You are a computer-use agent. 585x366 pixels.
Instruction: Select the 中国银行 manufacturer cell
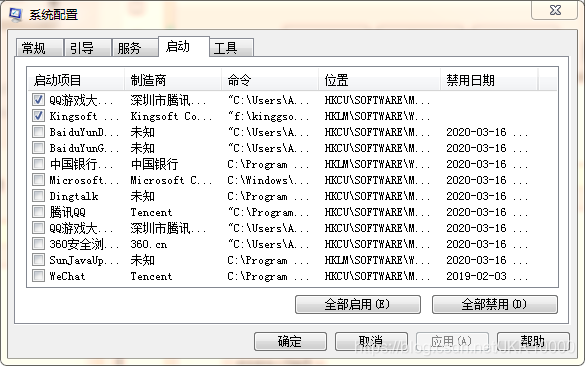[x=154, y=164]
